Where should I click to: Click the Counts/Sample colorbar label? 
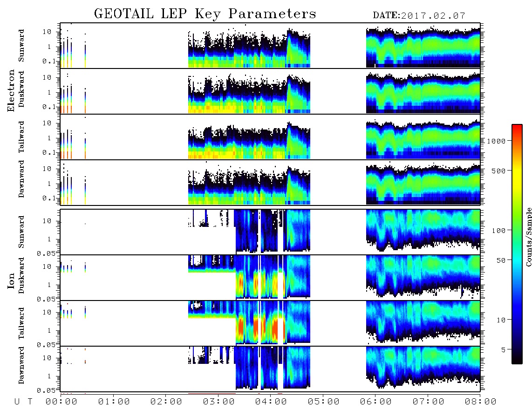tap(528, 237)
